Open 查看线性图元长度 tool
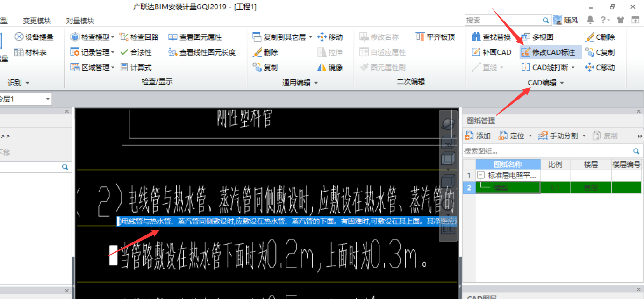Image resolution: width=644 pixels, height=299 pixels. [202, 52]
